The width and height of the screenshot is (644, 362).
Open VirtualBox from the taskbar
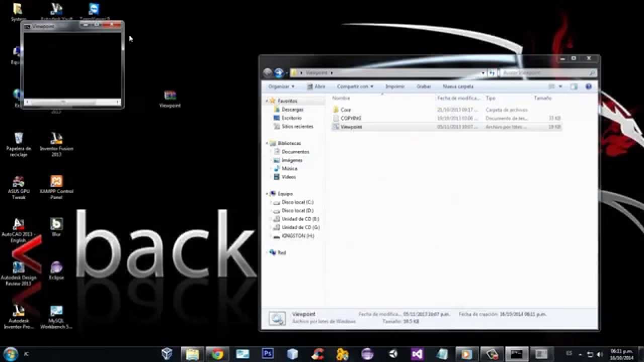coord(167,354)
